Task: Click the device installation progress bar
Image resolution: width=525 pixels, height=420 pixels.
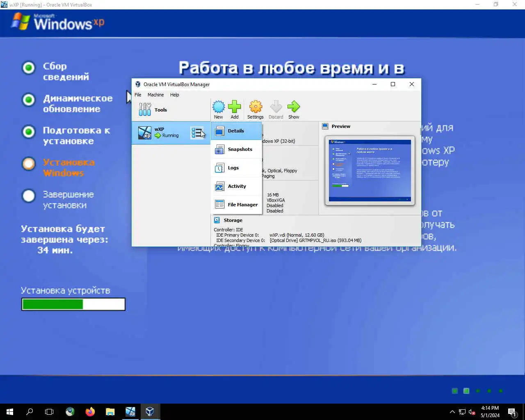Action: pos(73,304)
